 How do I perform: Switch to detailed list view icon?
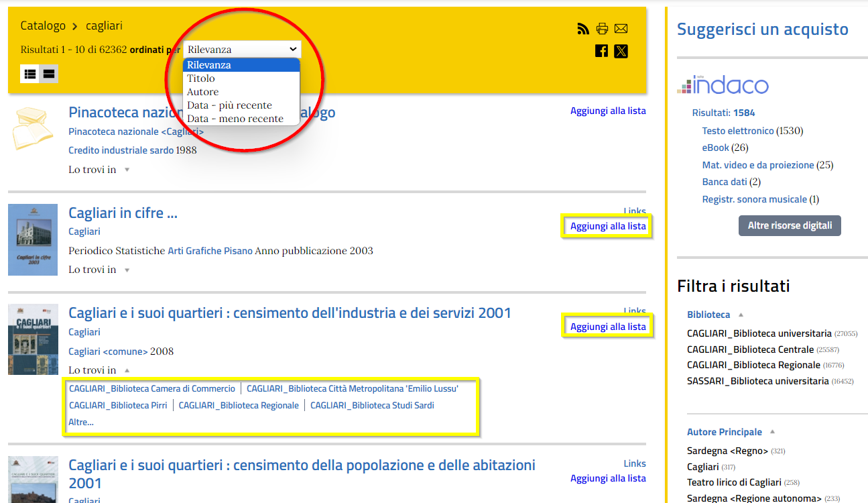29,74
